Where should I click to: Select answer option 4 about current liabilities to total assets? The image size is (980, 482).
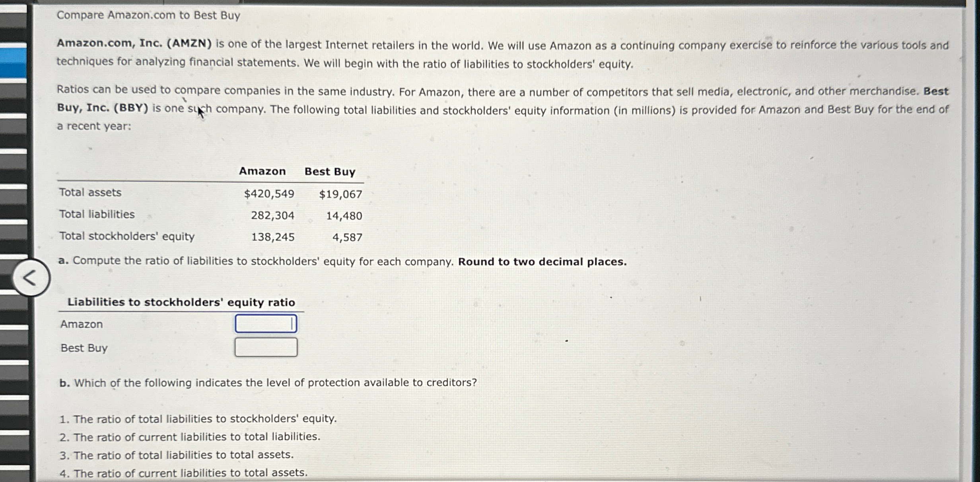[184, 473]
